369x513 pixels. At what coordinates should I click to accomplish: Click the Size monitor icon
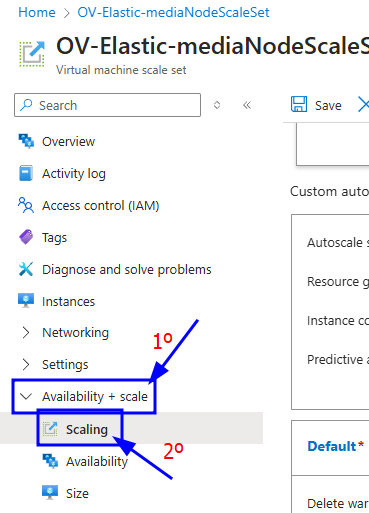click(50, 493)
